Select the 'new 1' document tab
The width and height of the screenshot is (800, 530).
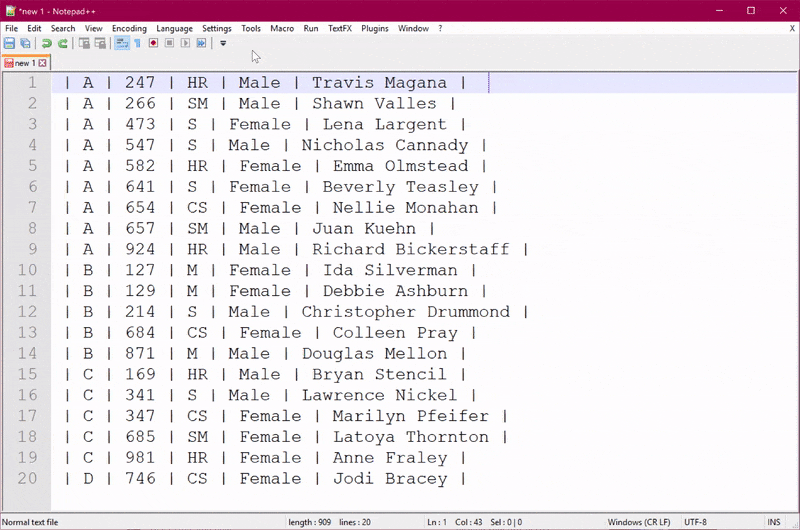(x=24, y=63)
